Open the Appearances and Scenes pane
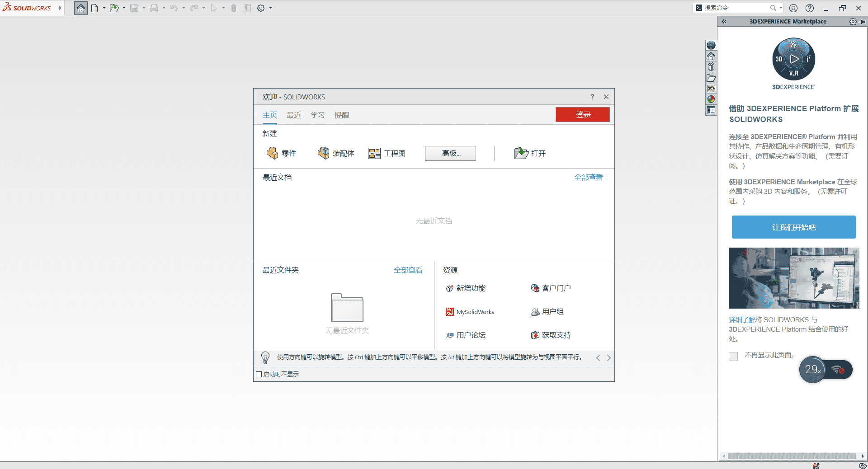 click(x=711, y=99)
